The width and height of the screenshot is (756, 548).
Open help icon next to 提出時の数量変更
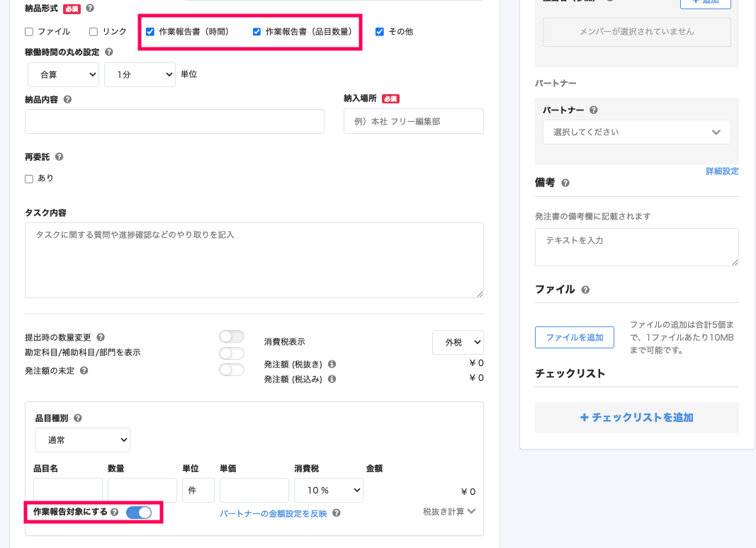101,338
